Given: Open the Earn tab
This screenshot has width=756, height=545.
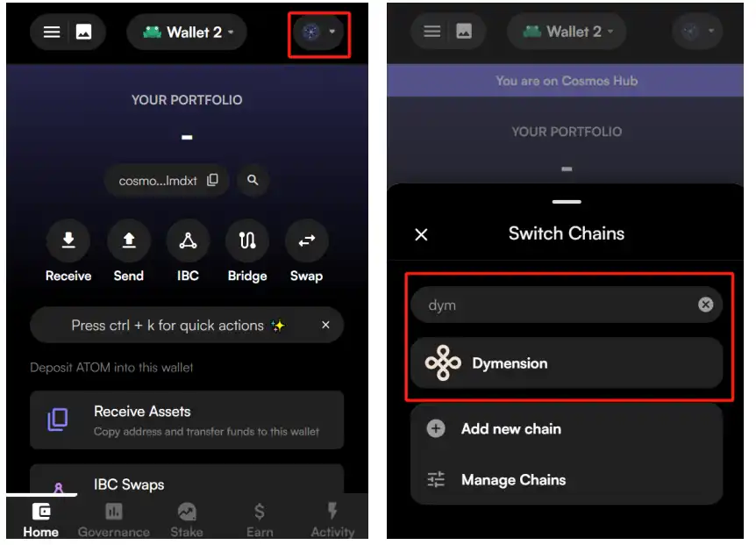Looking at the screenshot, I should pos(260,520).
